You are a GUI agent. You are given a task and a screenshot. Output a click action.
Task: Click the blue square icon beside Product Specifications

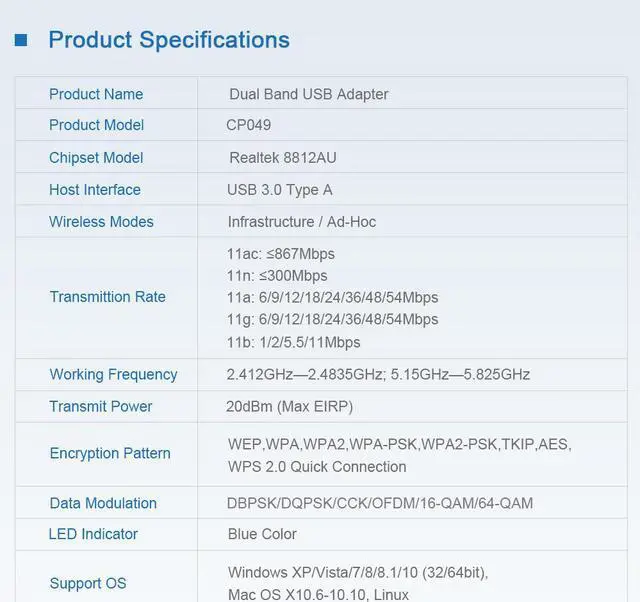pos(21,40)
